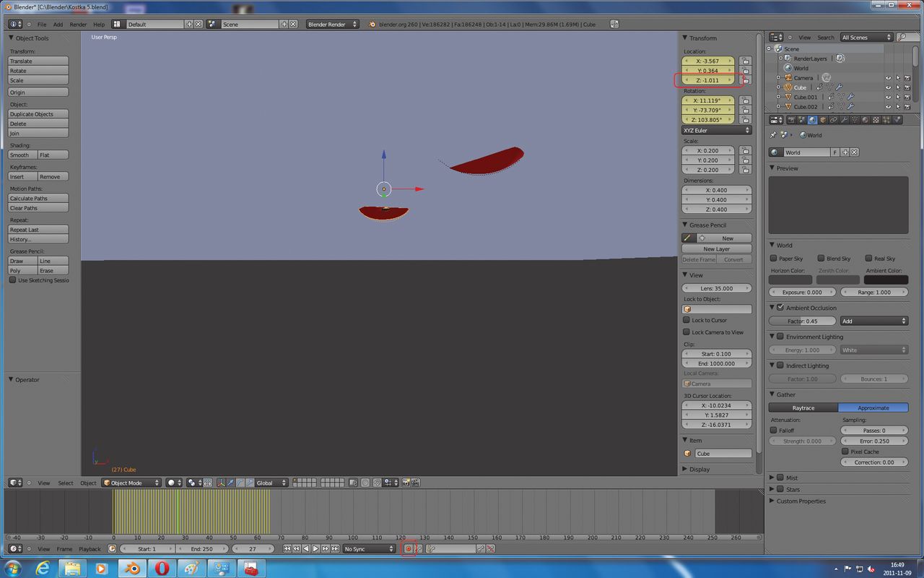Open the Opera browser from taskbar
924x578 pixels.
[x=162, y=568]
